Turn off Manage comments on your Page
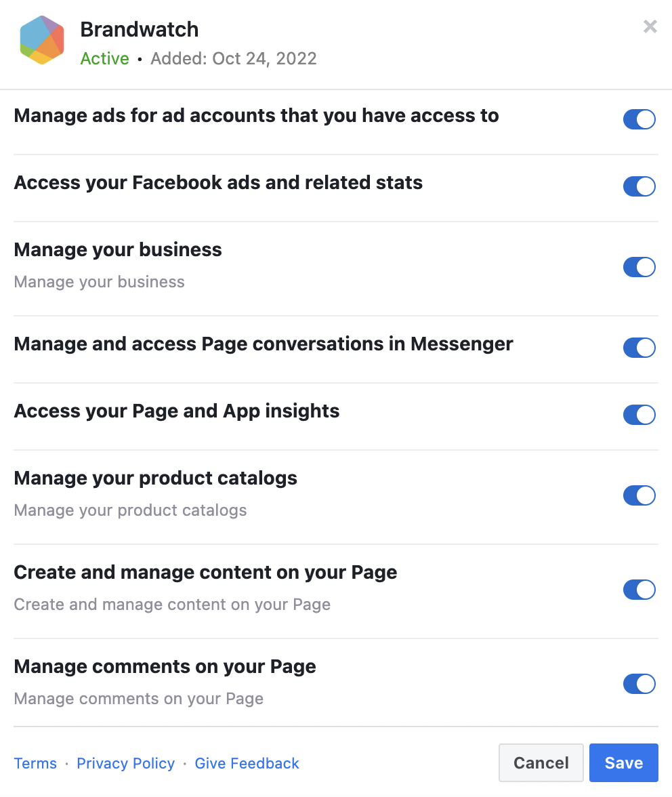The image size is (672, 797). (639, 684)
